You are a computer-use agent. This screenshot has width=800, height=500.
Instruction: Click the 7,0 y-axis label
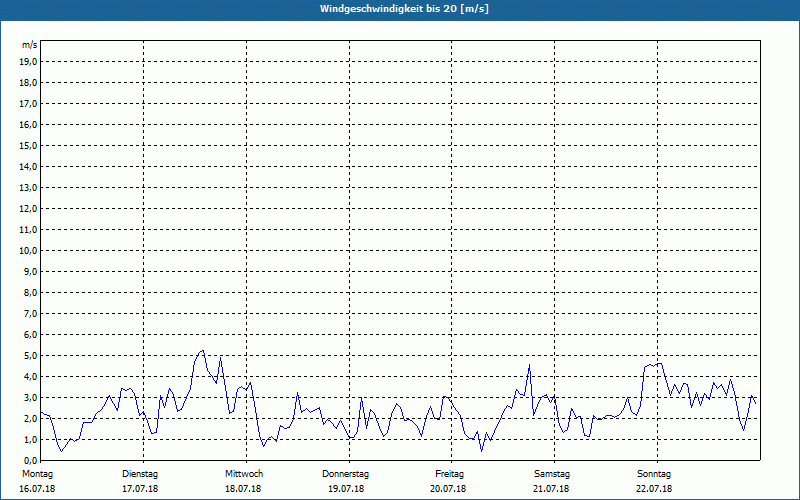pos(31,314)
